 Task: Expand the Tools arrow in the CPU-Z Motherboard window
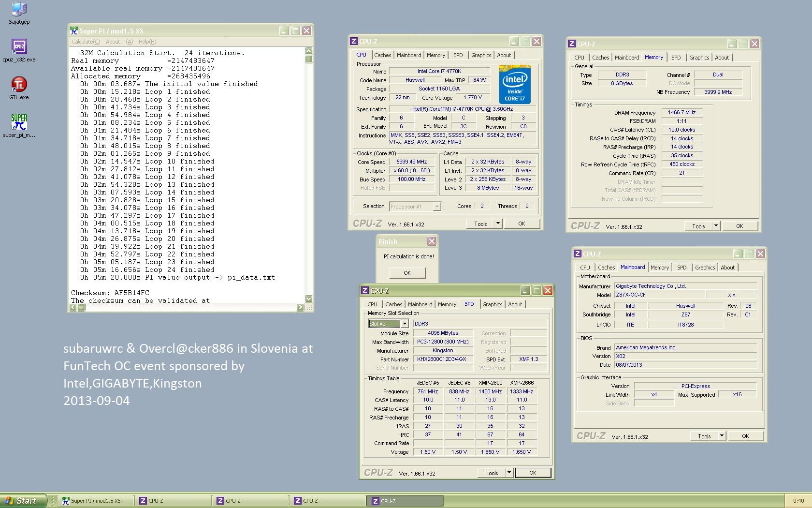point(722,436)
